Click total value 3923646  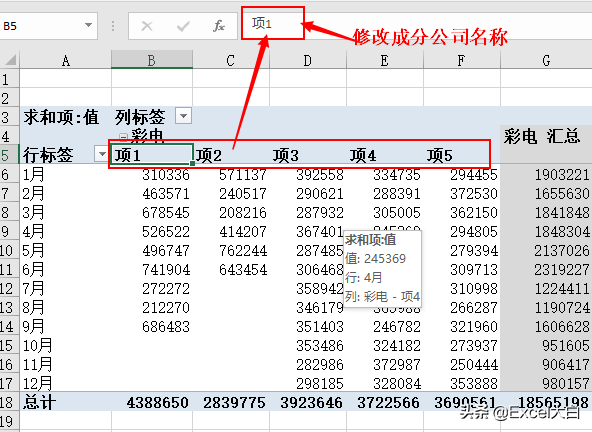click(311, 403)
